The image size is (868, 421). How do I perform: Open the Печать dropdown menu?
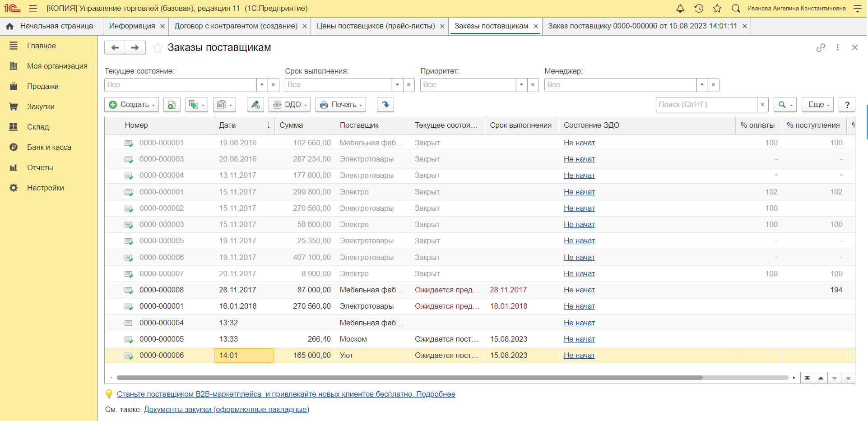pyautogui.click(x=341, y=105)
